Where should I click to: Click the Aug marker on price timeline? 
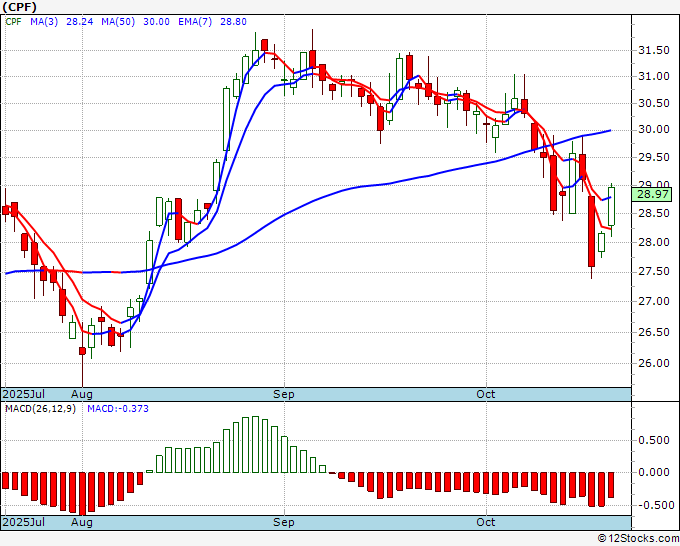82,394
